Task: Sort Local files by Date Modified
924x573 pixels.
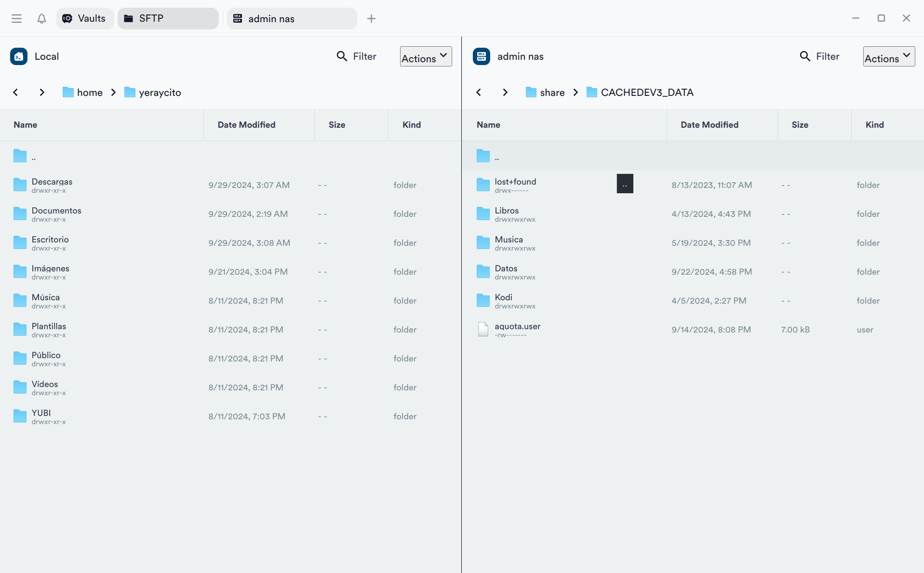Action: [x=246, y=125]
